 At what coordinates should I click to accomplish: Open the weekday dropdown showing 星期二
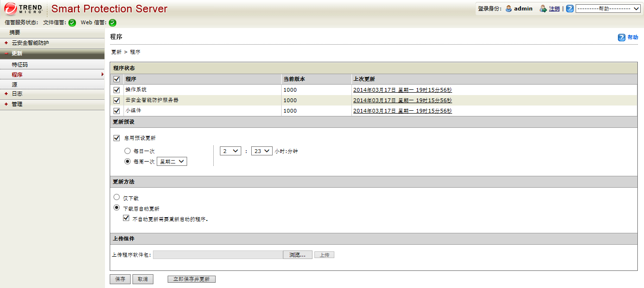tap(172, 162)
